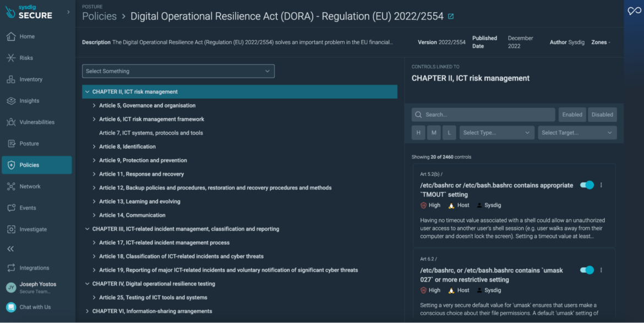The height and width of the screenshot is (323, 644).
Task: Select the Risks icon in the sidebar
Action: point(12,57)
